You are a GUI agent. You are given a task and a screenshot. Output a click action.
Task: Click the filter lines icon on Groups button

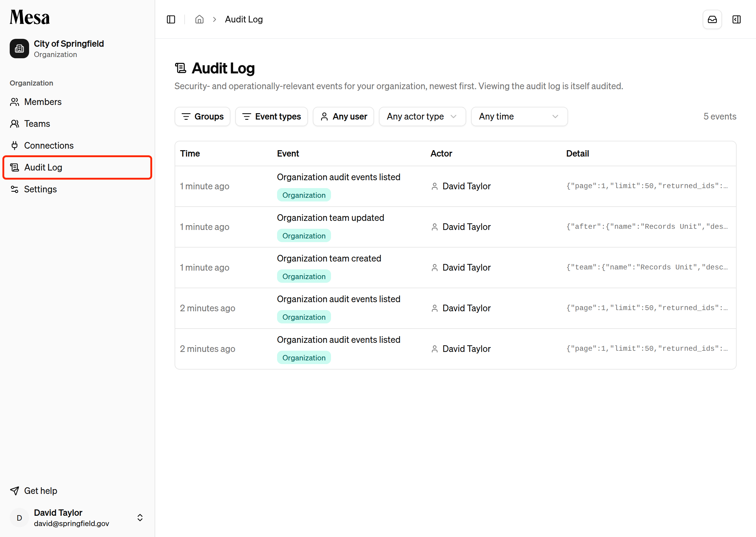[186, 117]
